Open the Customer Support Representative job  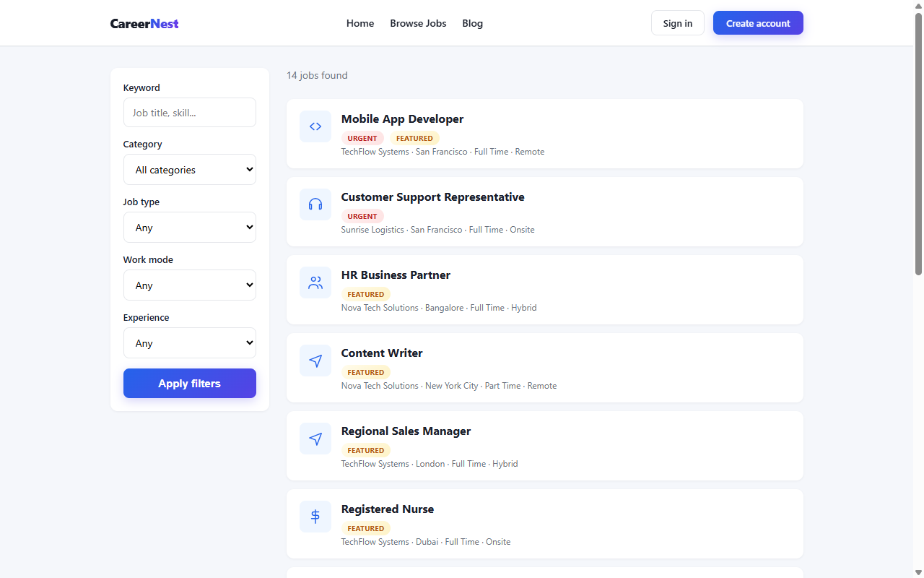(x=433, y=197)
